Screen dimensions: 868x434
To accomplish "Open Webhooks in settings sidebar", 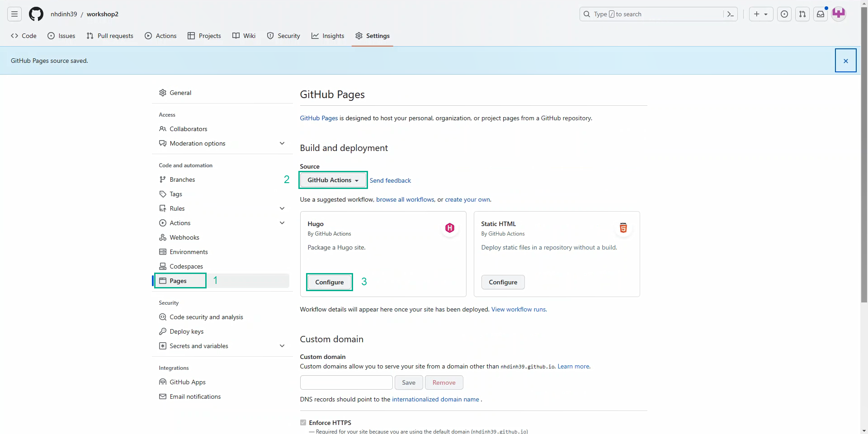I will pos(184,237).
